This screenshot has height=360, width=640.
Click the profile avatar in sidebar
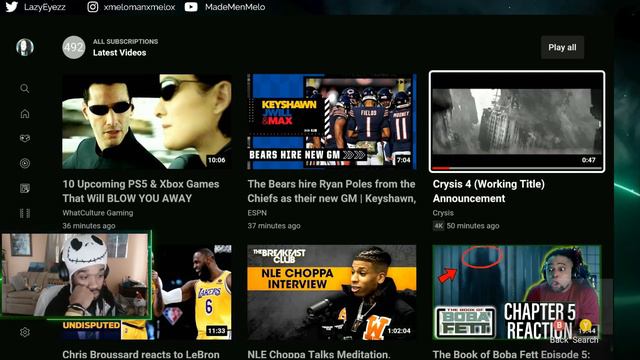(x=25, y=47)
